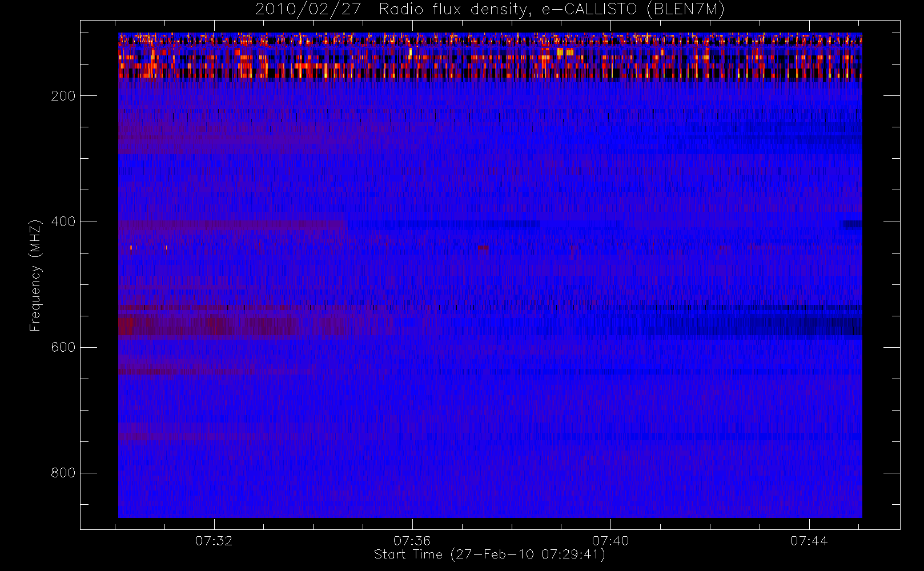Click the '07:40' time tick label

[x=610, y=541]
